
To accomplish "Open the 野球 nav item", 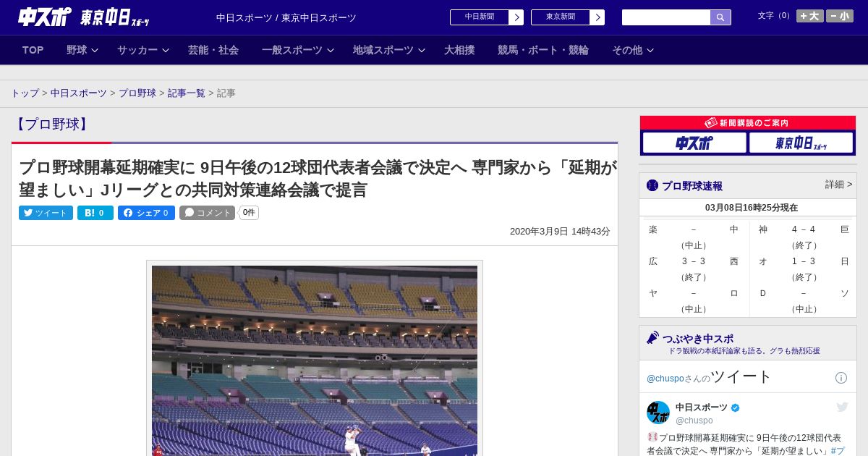I will [77, 50].
